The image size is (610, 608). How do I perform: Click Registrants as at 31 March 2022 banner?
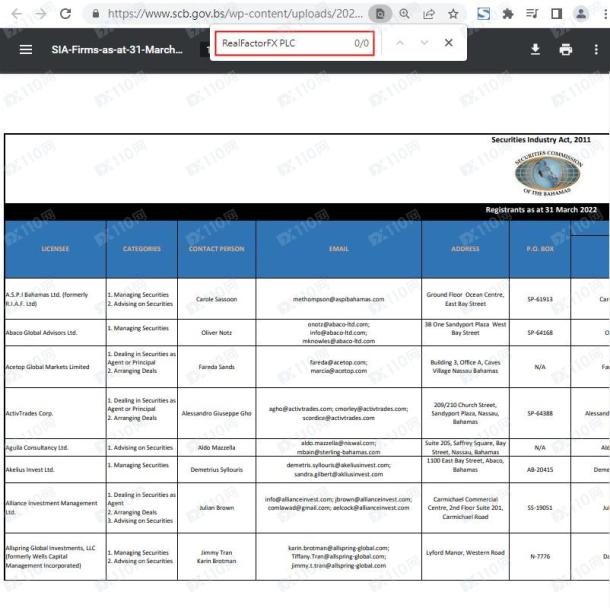541,210
